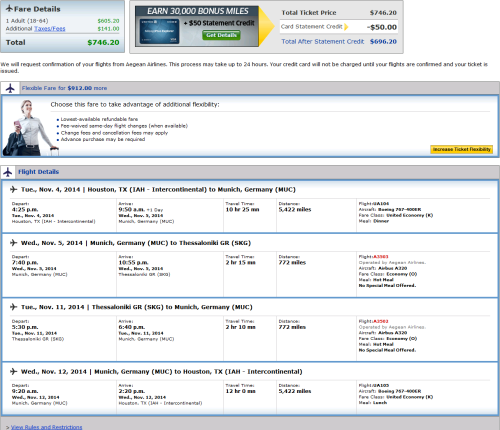
Task: Click the Earn 30,000 Bonus Miles banner title
Action: 198,11
